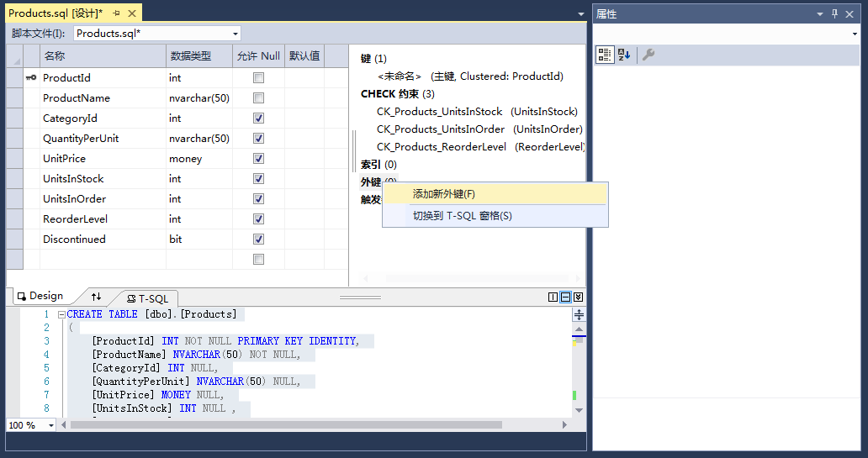Select CK_Products_UnitsInOrder constraint

[x=479, y=129]
